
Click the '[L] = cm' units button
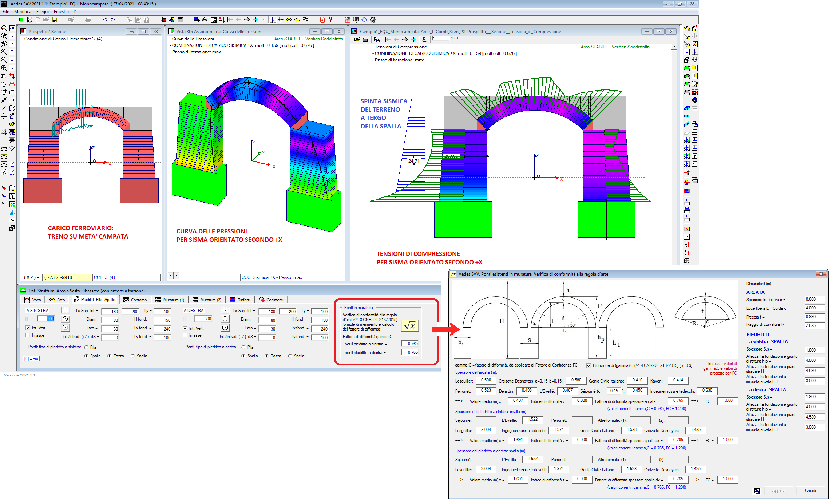tap(31, 359)
